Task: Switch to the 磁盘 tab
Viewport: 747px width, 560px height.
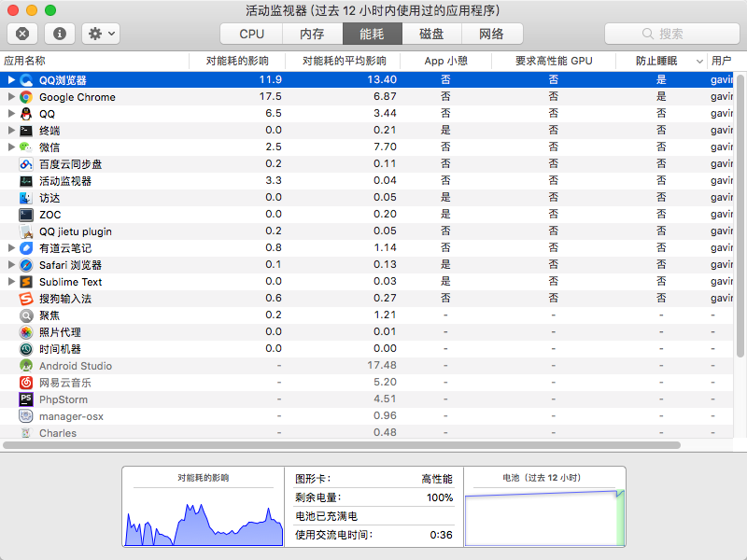Action: pos(431,34)
